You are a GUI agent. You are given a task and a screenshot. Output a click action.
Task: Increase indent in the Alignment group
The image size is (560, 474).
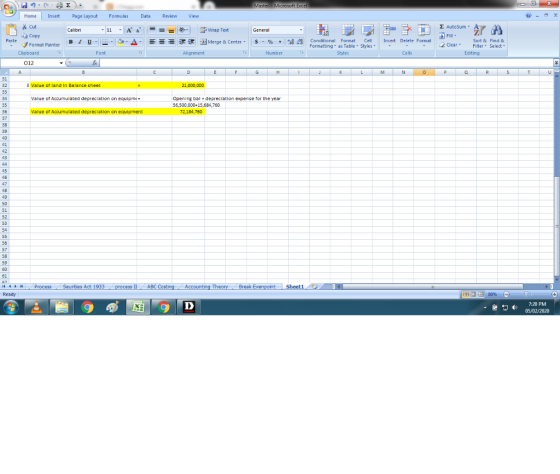191,42
